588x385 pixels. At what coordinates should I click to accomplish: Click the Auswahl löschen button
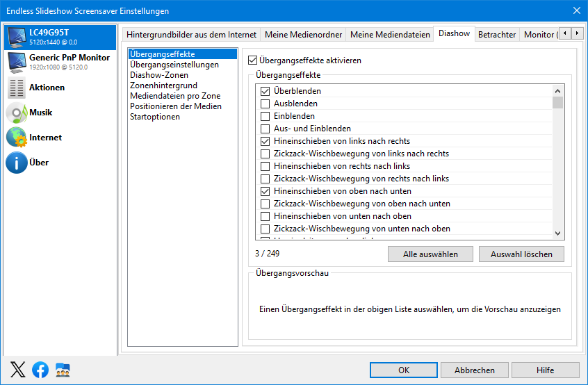[521, 254]
